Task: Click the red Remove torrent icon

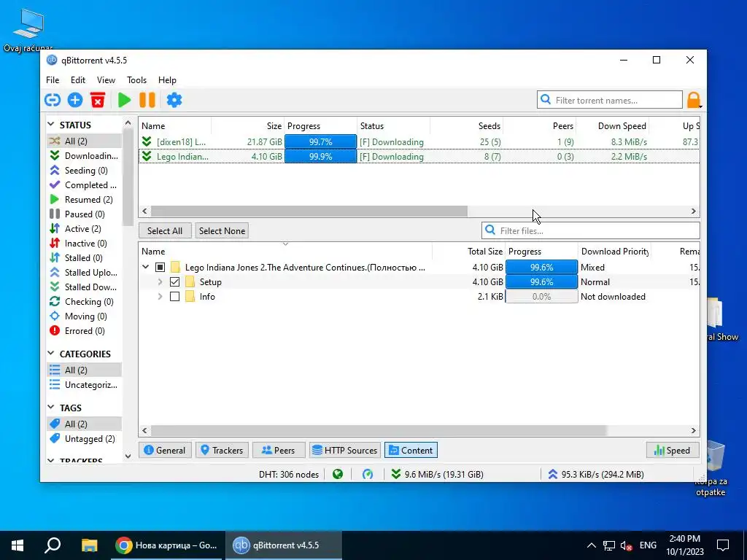Action: (x=98, y=100)
